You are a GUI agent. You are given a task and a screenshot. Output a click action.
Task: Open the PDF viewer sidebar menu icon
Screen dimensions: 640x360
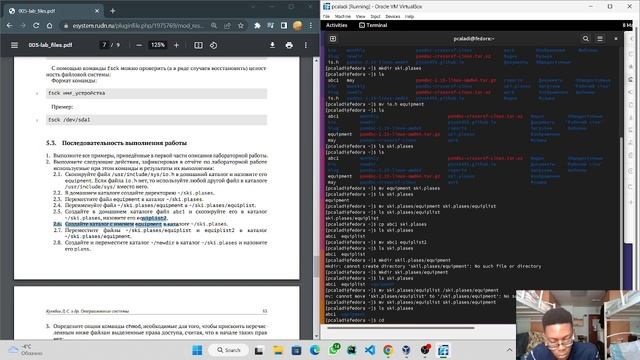(14, 45)
